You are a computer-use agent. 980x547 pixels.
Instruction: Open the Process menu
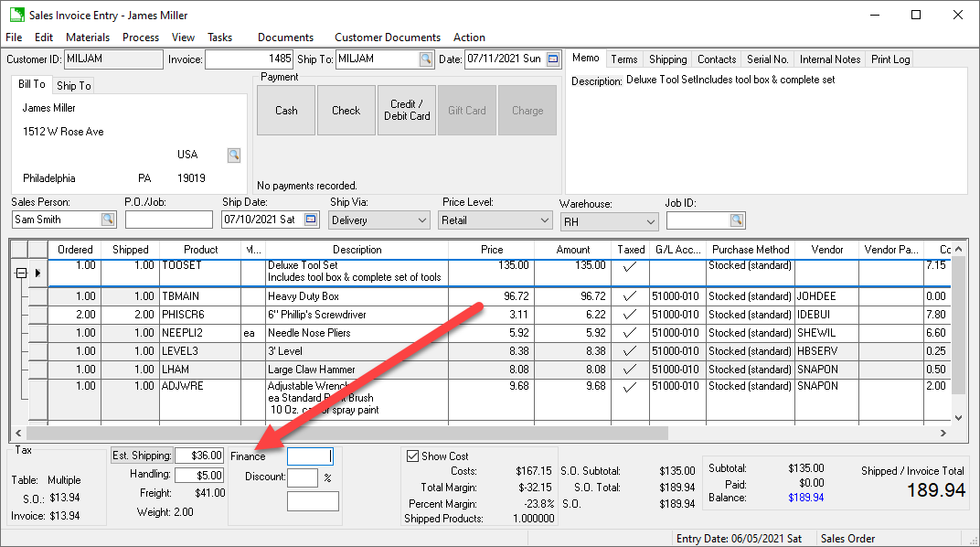point(141,38)
